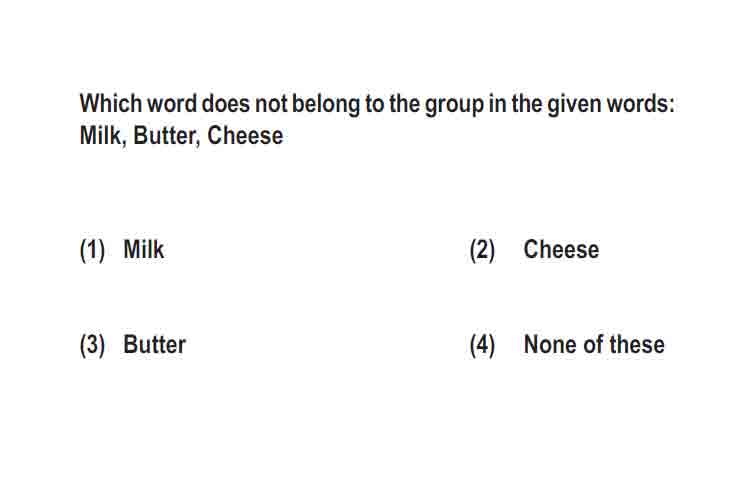Choose the None of these answer
The image size is (750, 500).
pyautogui.click(x=594, y=344)
